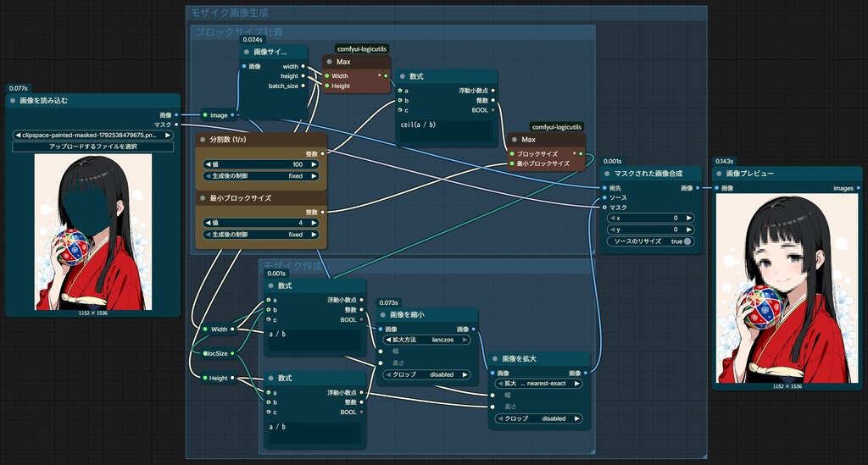Collapse the 画像プレビュー node via its title dot
The width and height of the screenshot is (868, 465).
point(719,174)
